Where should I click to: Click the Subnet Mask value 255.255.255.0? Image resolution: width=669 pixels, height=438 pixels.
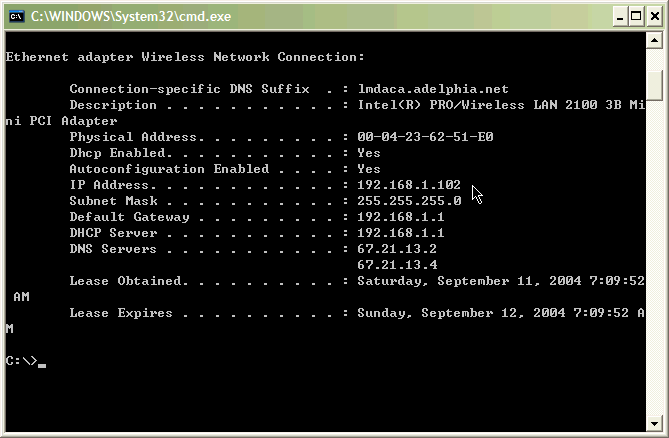pyautogui.click(x=409, y=200)
